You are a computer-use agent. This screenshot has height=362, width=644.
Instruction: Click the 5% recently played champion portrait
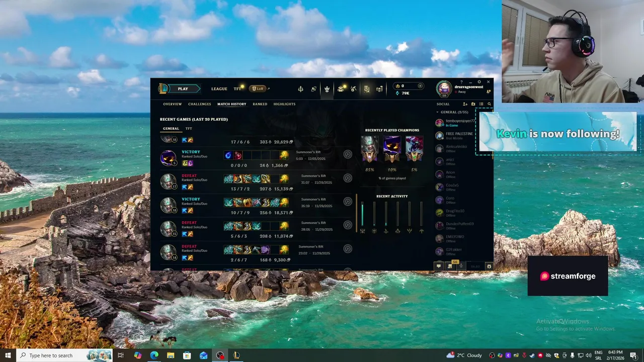(x=414, y=149)
